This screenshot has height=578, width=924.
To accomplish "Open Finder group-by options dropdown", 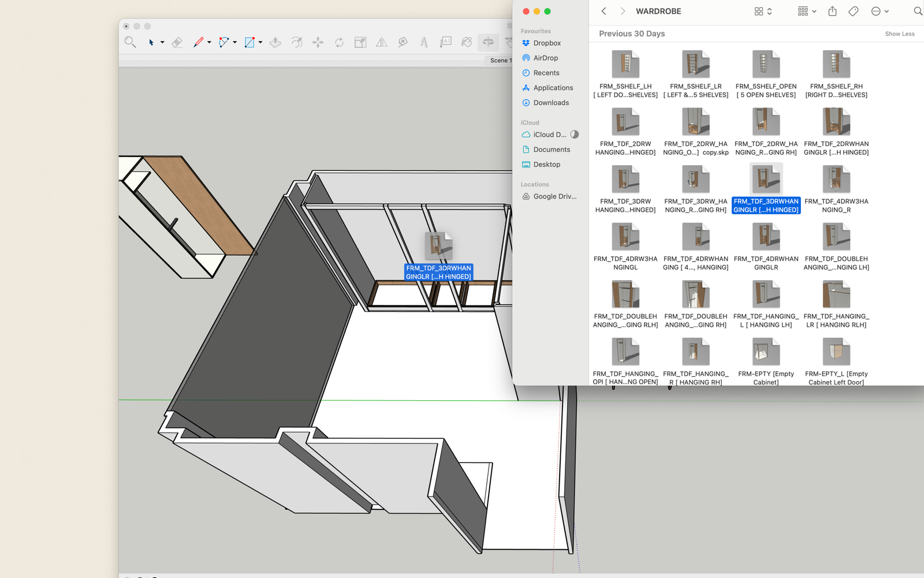I will pyautogui.click(x=807, y=11).
